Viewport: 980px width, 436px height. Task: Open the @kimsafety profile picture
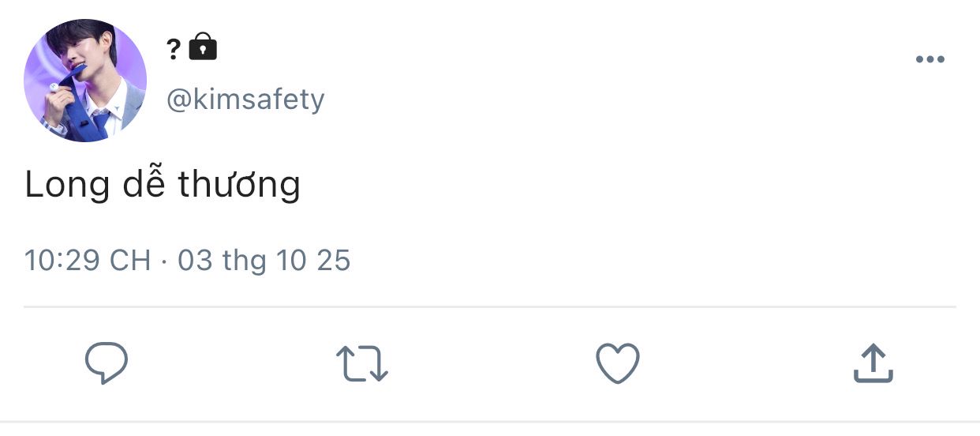click(x=85, y=81)
